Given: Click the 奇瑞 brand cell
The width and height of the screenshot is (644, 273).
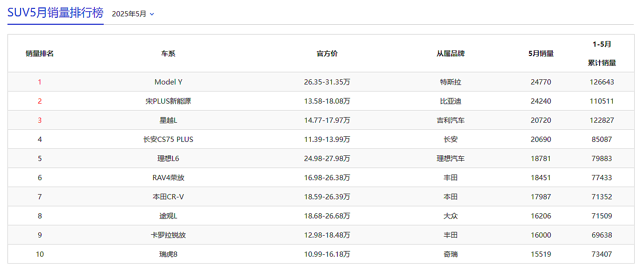Looking at the screenshot, I should point(451,254).
